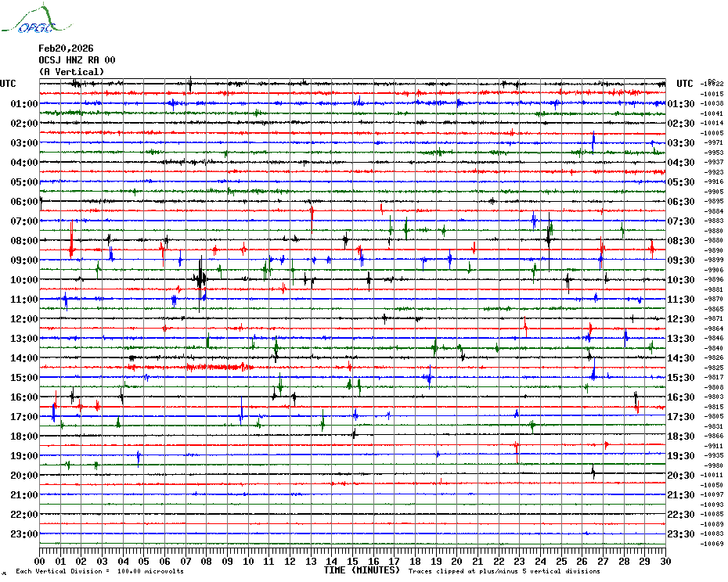Click the offset value -9870
This screenshot has height=582, width=728.
[714, 300]
